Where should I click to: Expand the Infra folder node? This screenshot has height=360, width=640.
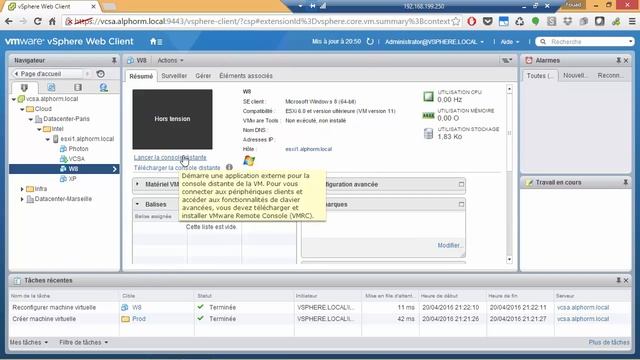[22, 189]
